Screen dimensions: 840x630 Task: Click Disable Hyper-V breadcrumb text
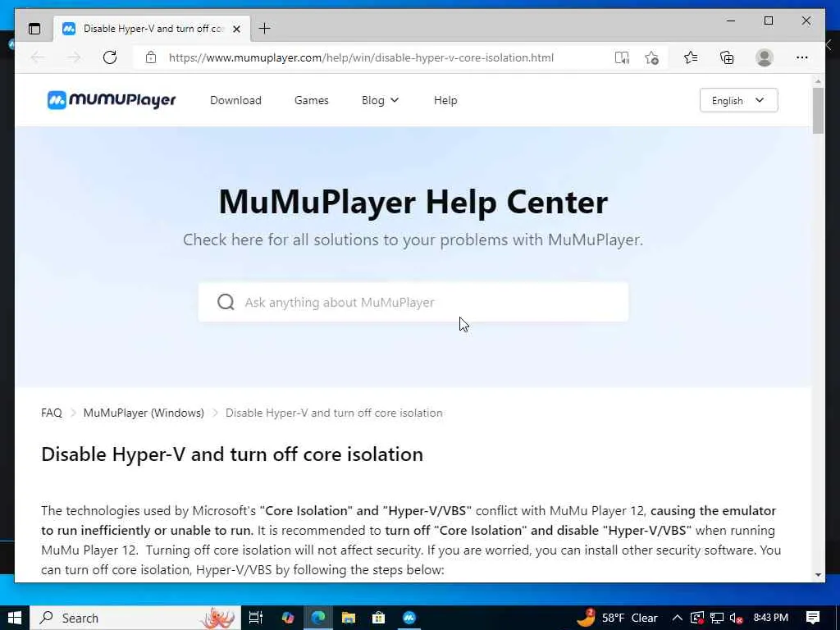[334, 413]
